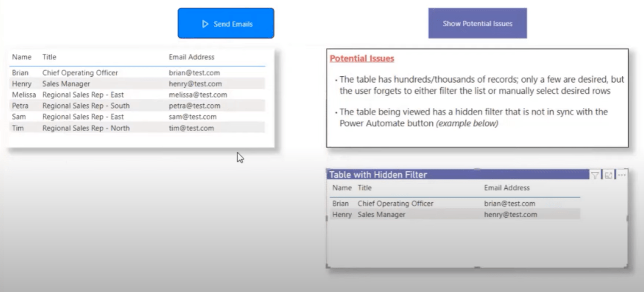Click the melissa@test.com email cell
644x292 pixels.
click(198, 95)
